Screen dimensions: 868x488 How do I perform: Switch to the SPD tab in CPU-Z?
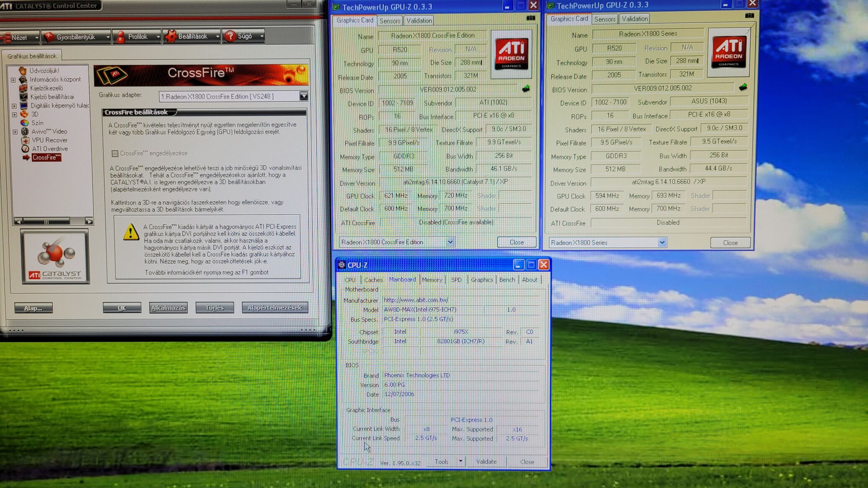pyautogui.click(x=456, y=280)
